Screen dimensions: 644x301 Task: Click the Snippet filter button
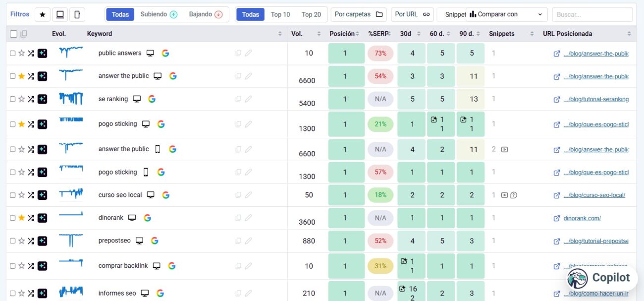452,14
